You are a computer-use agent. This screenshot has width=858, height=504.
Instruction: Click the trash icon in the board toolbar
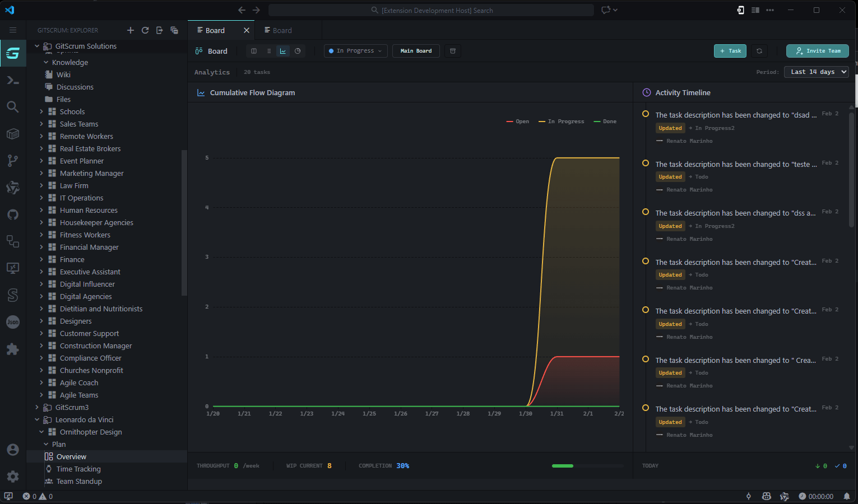453,51
